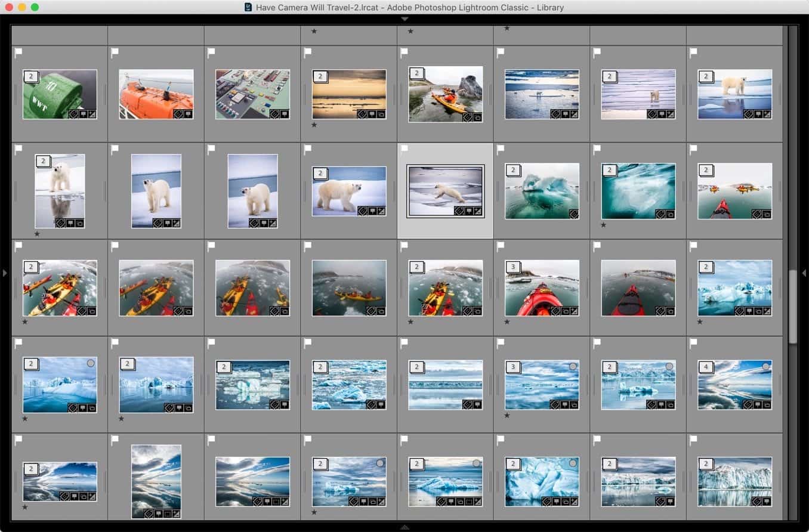This screenshot has width=809, height=532.
Task: Click the develop adjustments badge on the green WWT drum photo
Action: (x=92, y=114)
